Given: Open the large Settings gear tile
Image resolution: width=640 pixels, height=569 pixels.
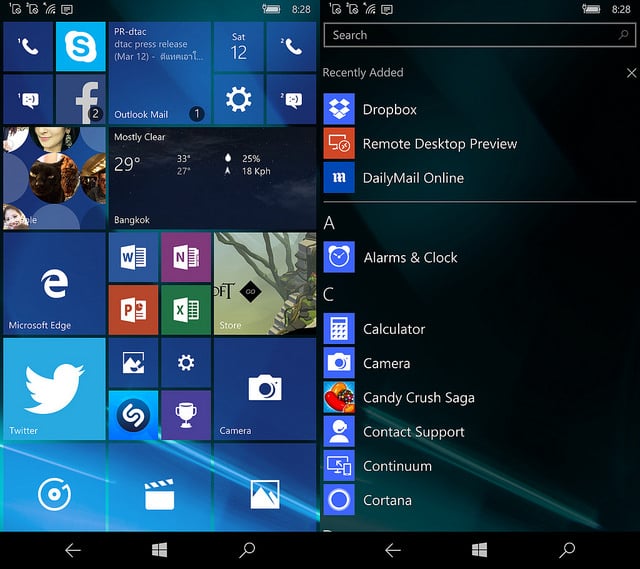Looking at the screenshot, I should click(238, 99).
